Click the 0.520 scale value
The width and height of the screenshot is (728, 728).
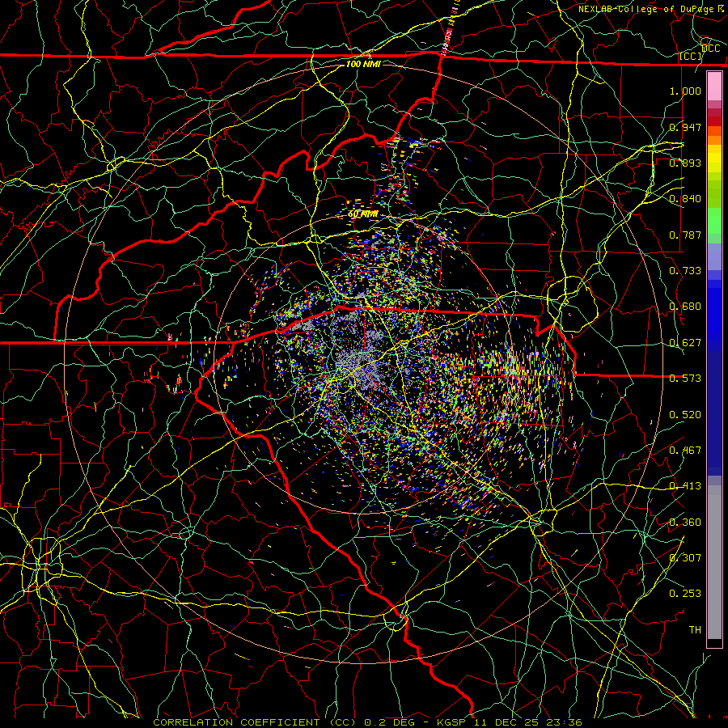pyautogui.click(x=685, y=415)
